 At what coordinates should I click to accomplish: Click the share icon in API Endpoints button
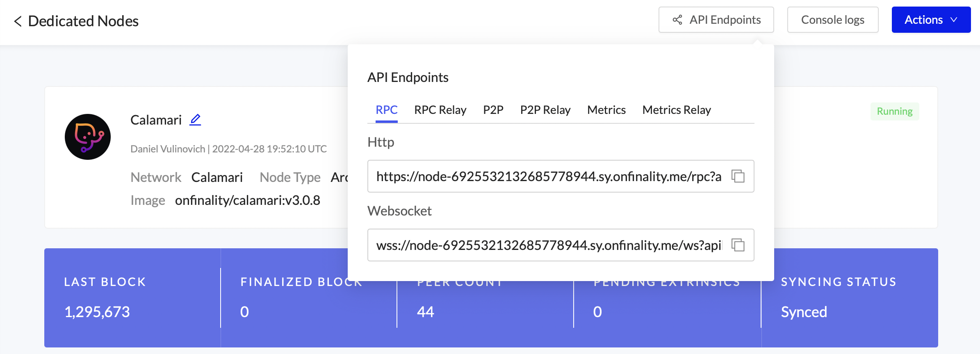[677, 20]
